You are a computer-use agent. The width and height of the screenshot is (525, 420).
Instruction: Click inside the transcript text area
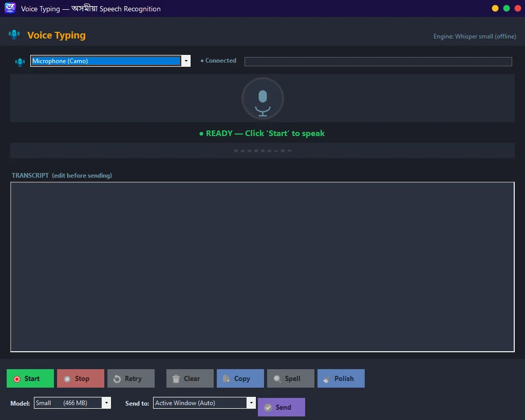tap(262, 266)
